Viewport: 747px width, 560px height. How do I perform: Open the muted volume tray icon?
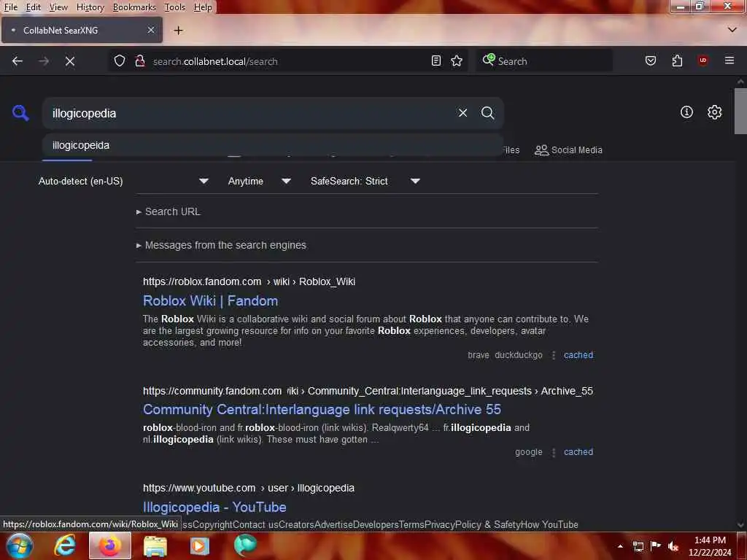(x=673, y=546)
